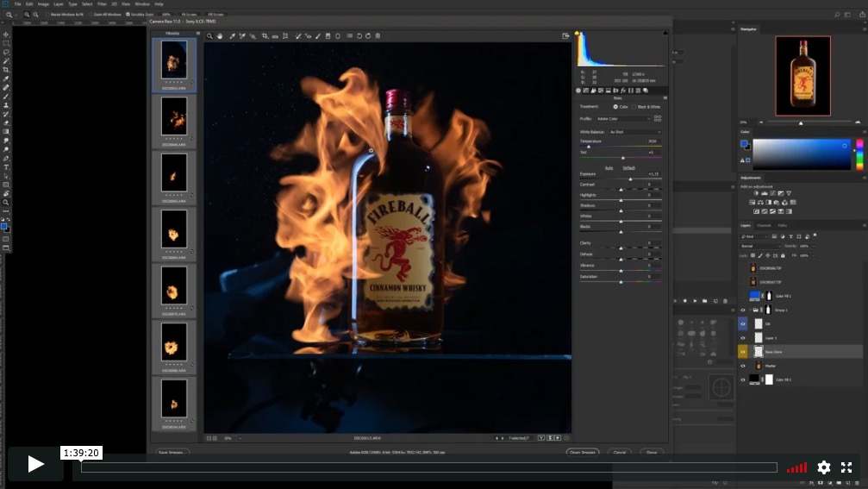This screenshot has height=489, width=868.
Task: Open the Filter menu
Action: tap(102, 3)
